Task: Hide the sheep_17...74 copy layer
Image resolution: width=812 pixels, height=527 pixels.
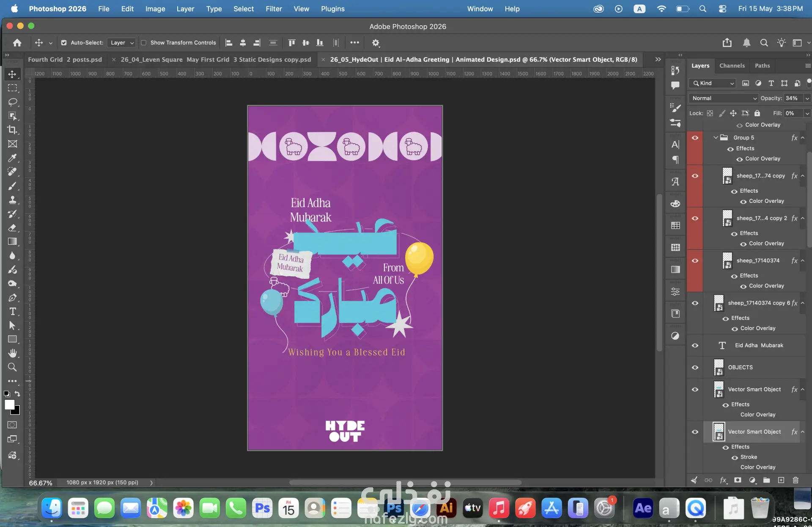Action: point(695,176)
